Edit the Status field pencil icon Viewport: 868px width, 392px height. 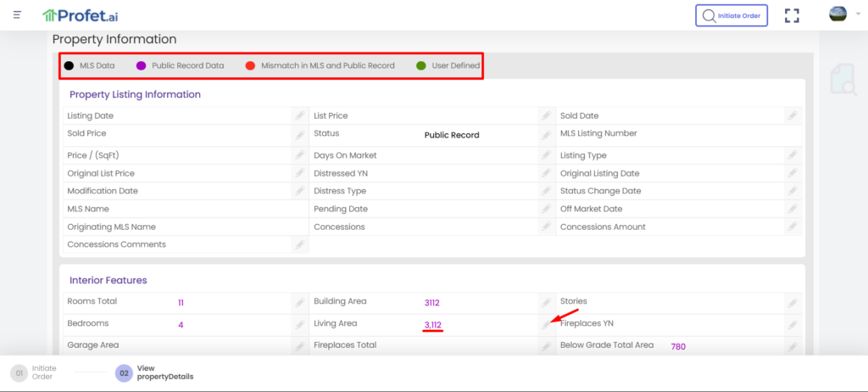click(546, 135)
